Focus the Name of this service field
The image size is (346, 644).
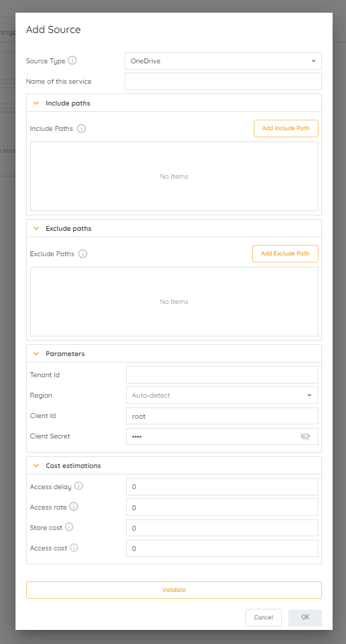tap(223, 82)
